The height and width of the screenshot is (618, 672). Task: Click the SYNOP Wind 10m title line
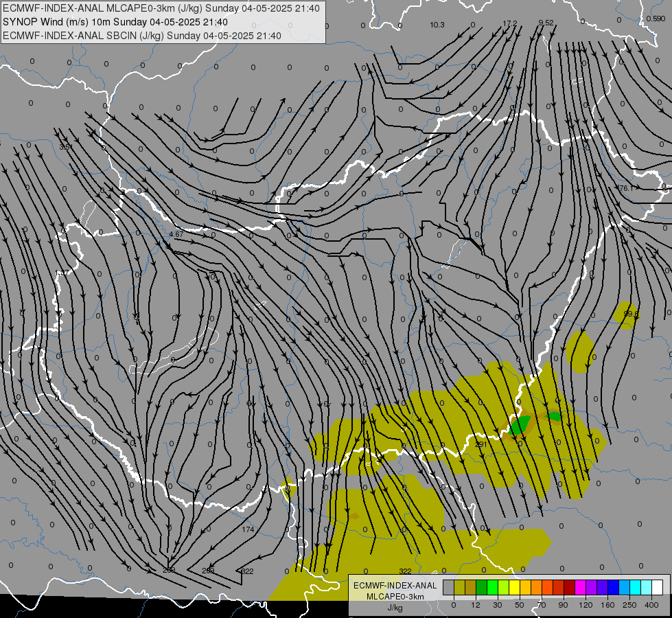pyautogui.click(x=115, y=22)
